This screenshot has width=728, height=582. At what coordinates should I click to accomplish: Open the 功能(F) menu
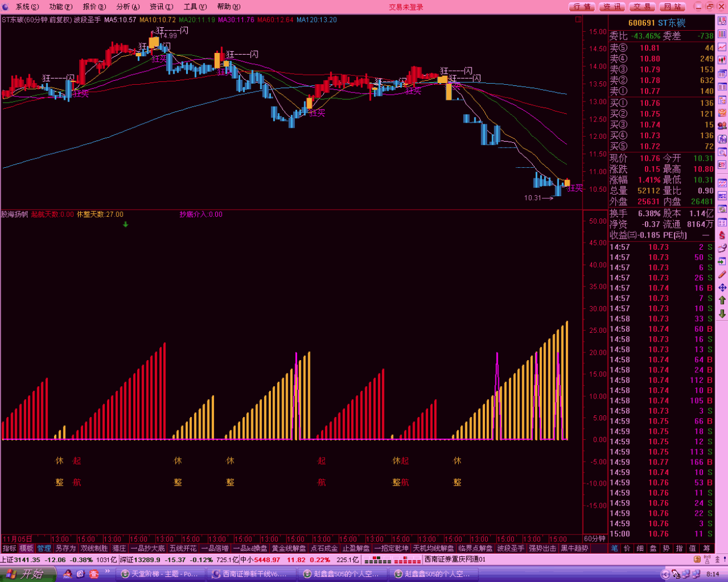tap(61, 7)
